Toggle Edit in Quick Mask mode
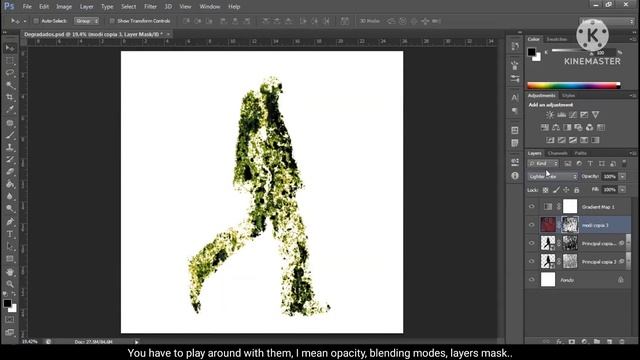This screenshot has width=640, height=360. [x=10, y=320]
